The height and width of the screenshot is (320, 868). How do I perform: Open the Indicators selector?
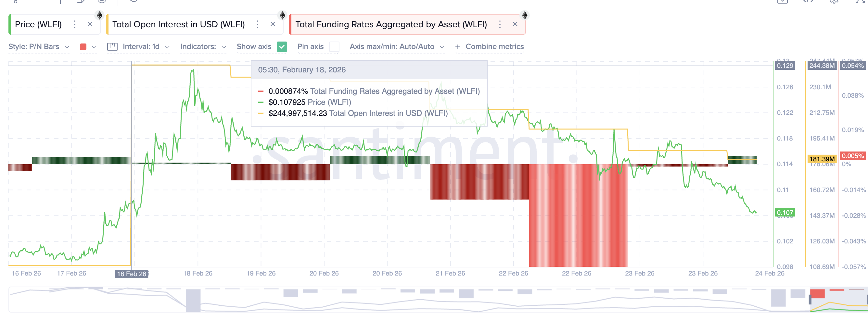point(201,47)
